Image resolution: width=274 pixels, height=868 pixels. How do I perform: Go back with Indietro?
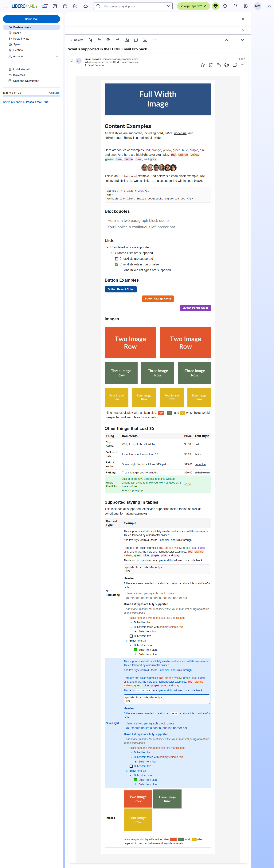point(76,40)
